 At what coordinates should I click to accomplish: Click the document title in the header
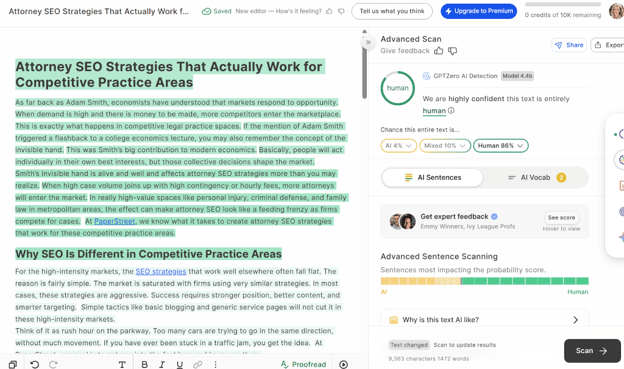pos(99,11)
